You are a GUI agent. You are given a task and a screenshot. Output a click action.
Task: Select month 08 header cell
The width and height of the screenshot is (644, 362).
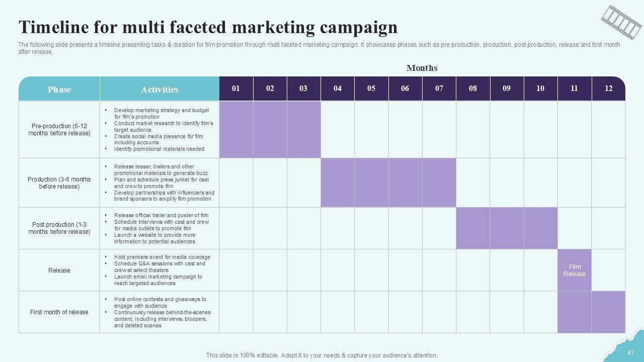[473, 88]
